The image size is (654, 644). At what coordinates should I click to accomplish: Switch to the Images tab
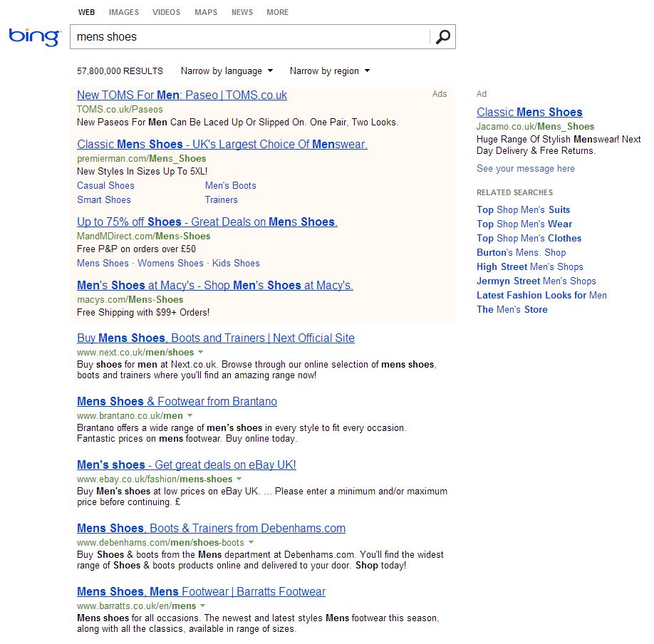coord(124,12)
